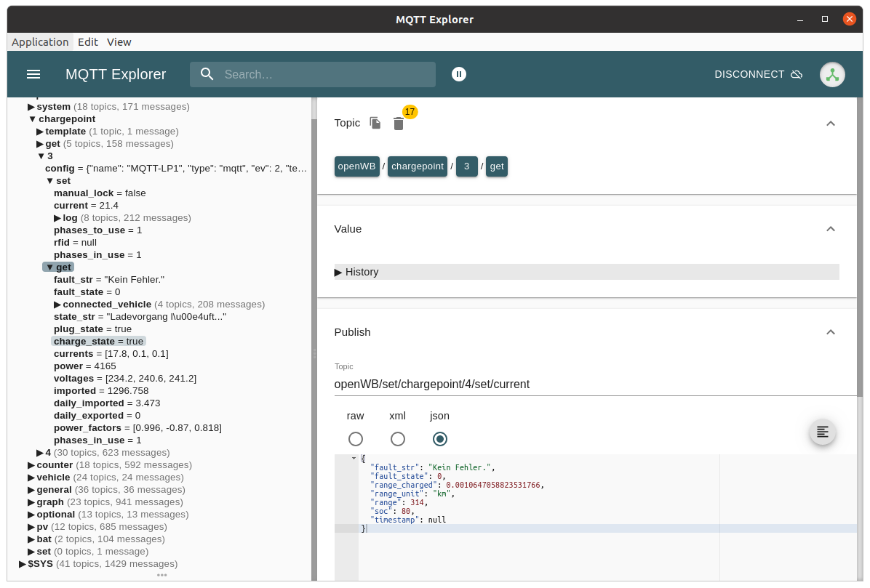This screenshot has height=588, width=870.
Task: Click the disconnect cloud icon
Action: pos(797,74)
